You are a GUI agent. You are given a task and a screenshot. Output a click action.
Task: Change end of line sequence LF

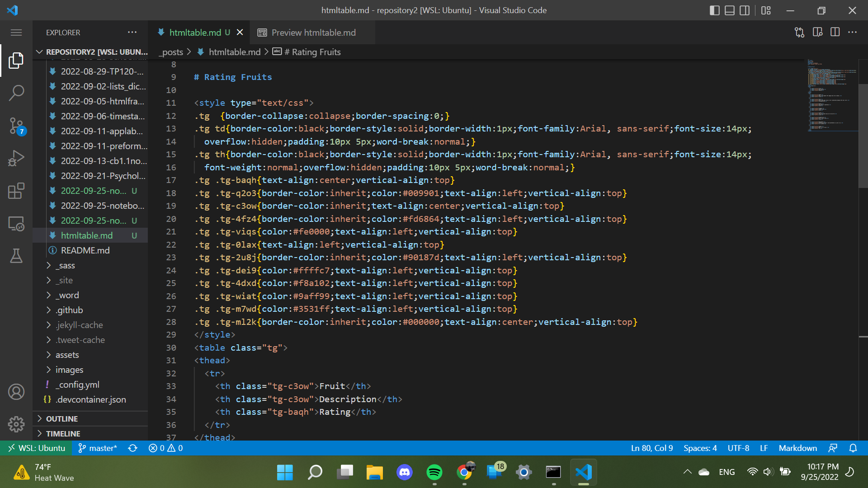click(x=764, y=448)
